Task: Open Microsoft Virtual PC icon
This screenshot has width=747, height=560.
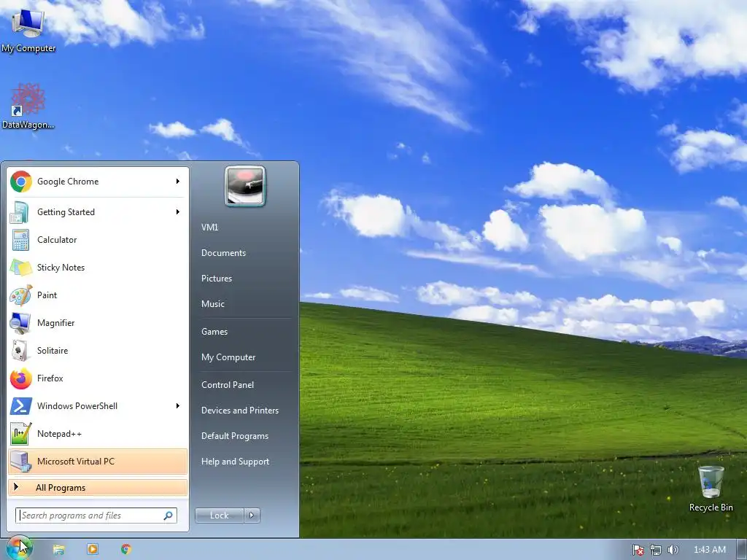Action: tap(21, 462)
